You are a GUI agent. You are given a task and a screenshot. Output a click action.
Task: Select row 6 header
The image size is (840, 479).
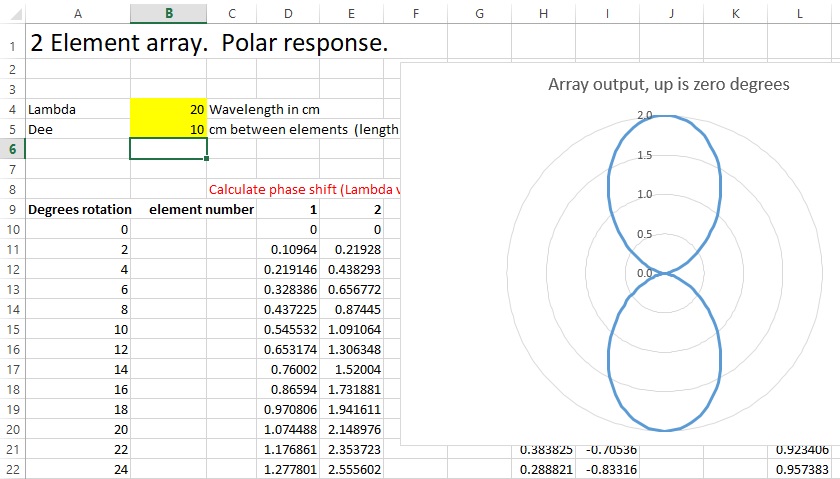tap(12, 149)
